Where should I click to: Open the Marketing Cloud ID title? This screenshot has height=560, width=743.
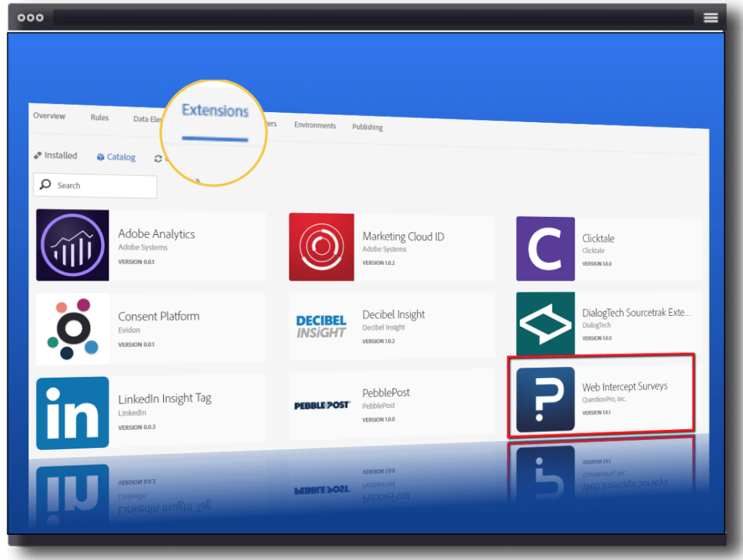coord(403,236)
